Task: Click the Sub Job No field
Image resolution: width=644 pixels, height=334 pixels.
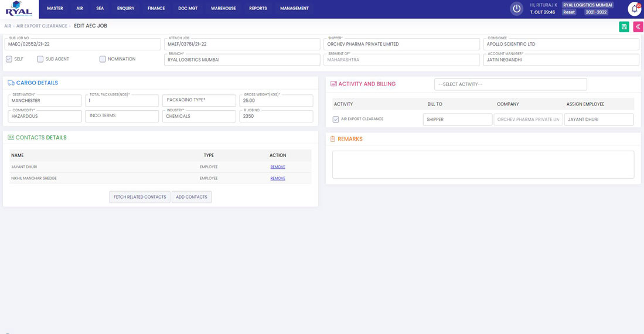Action: coord(83,45)
